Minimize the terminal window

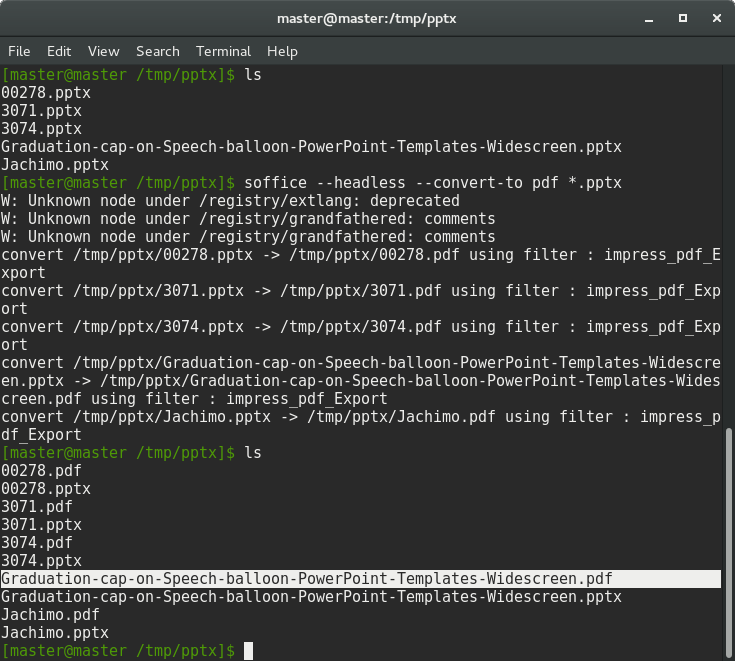coord(649,19)
